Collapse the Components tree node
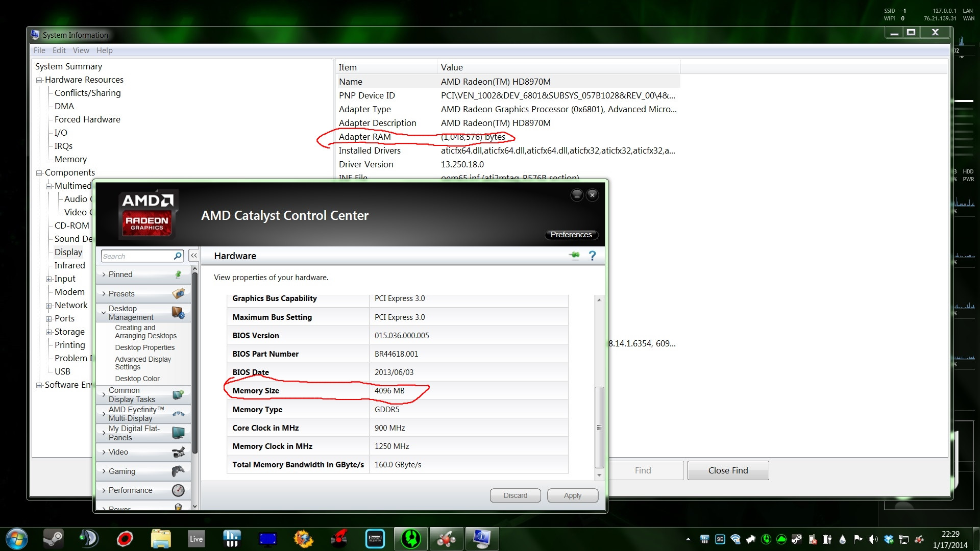980x551 pixels. point(39,173)
